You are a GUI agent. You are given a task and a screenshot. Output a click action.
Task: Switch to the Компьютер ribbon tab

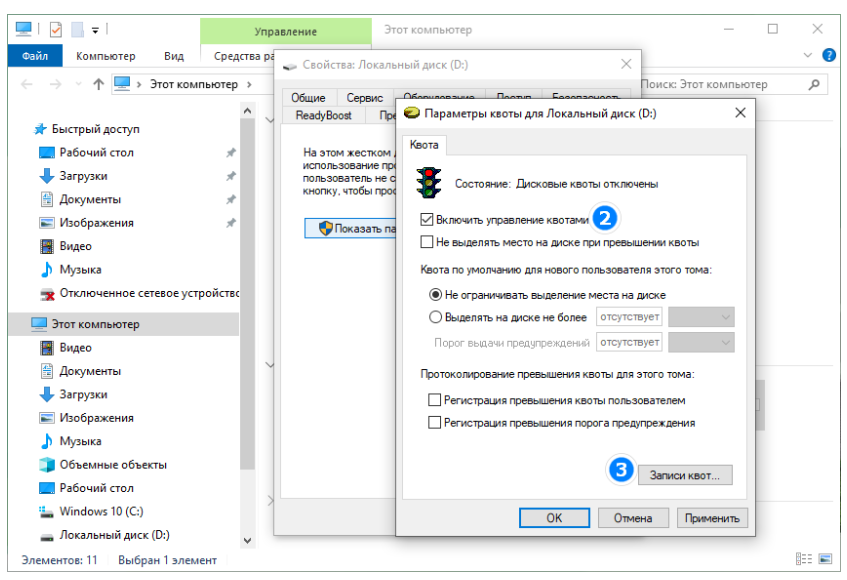click(x=106, y=56)
